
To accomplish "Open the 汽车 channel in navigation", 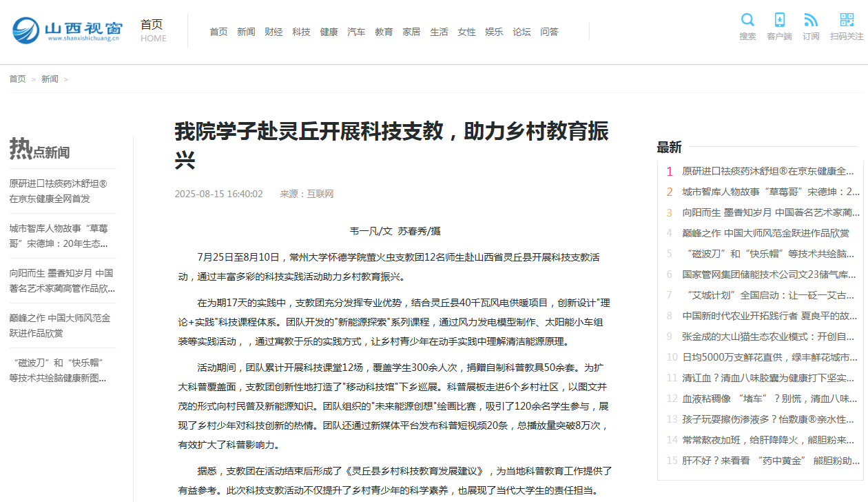I will pyautogui.click(x=356, y=32).
